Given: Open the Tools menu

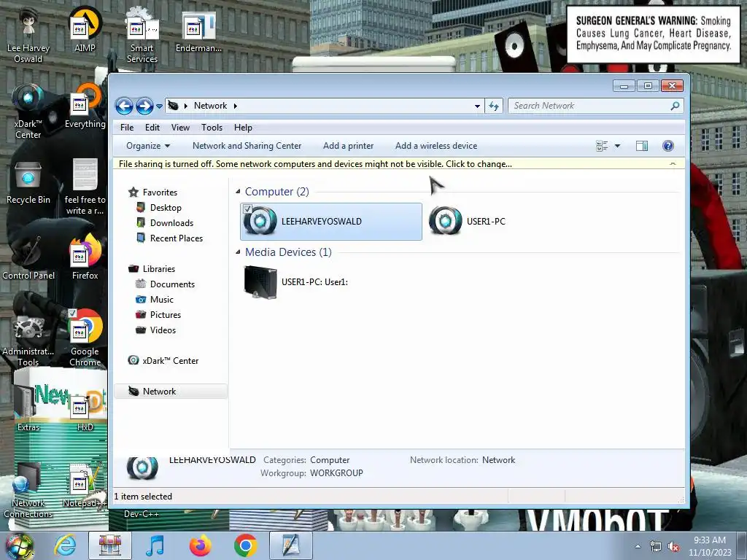Looking at the screenshot, I should 212,128.
